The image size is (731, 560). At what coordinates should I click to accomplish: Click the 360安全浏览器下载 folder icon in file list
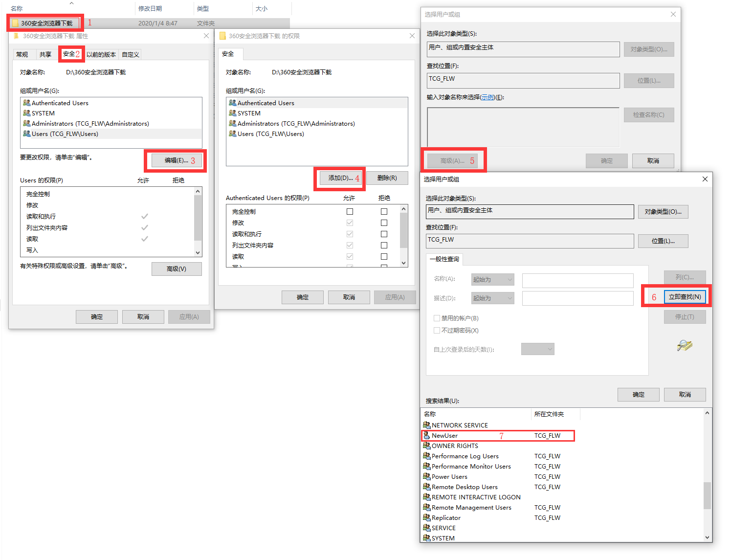pyautogui.click(x=15, y=23)
